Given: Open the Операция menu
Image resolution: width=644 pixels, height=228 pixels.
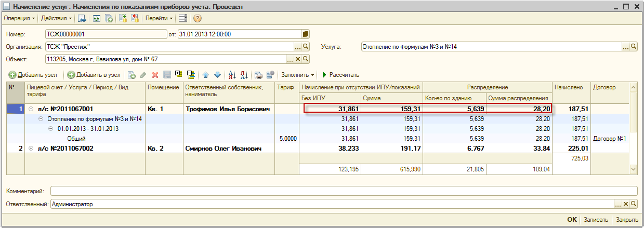Looking at the screenshot, I should 19,18.
